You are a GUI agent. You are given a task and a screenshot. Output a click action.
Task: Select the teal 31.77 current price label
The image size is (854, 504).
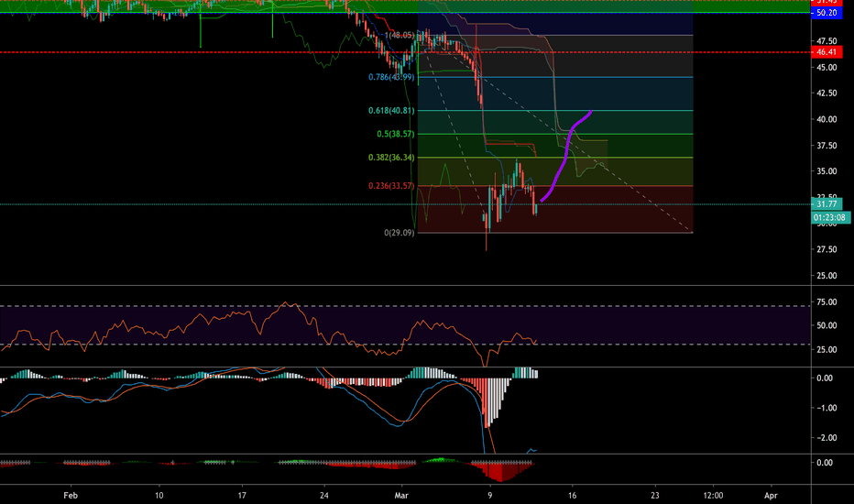[827, 204]
